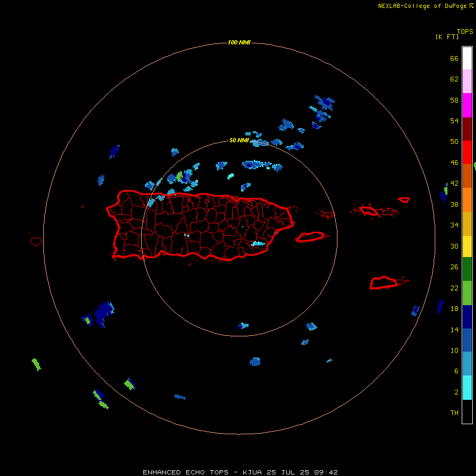Select the navy blue legend swatch
476x476 pixels.
pyautogui.click(x=467, y=317)
